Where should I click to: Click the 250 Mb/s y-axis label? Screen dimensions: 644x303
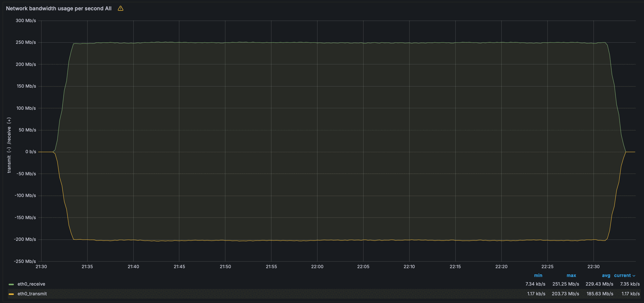[26, 42]
